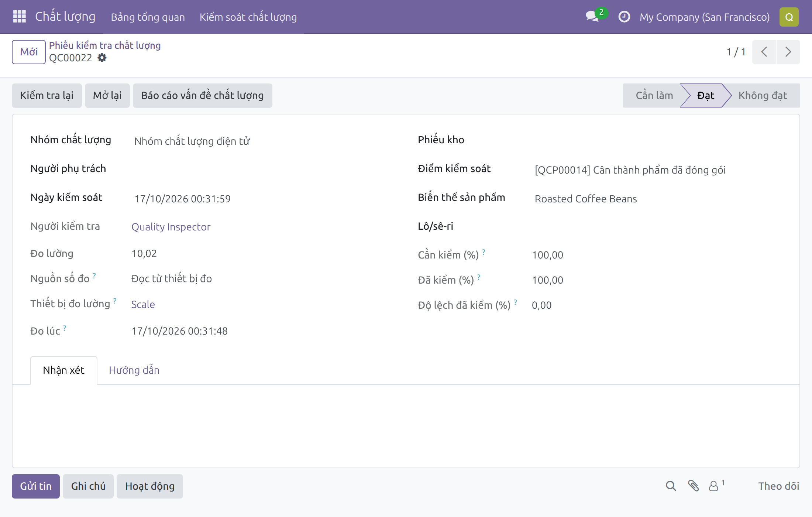Open the Bảng tổng quan menu
The image size is (812, 517).
(x=148, y=17)
